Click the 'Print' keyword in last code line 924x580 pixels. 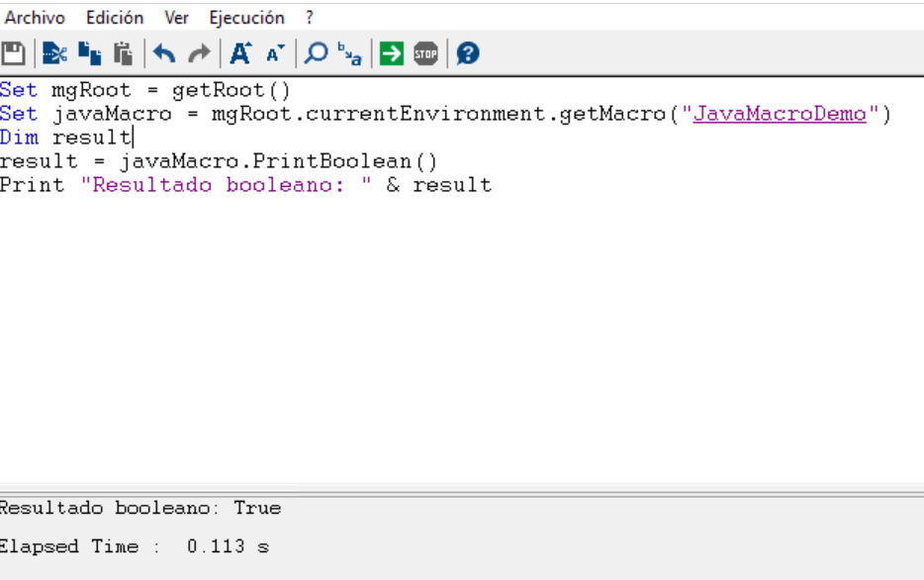coord(33,184)
